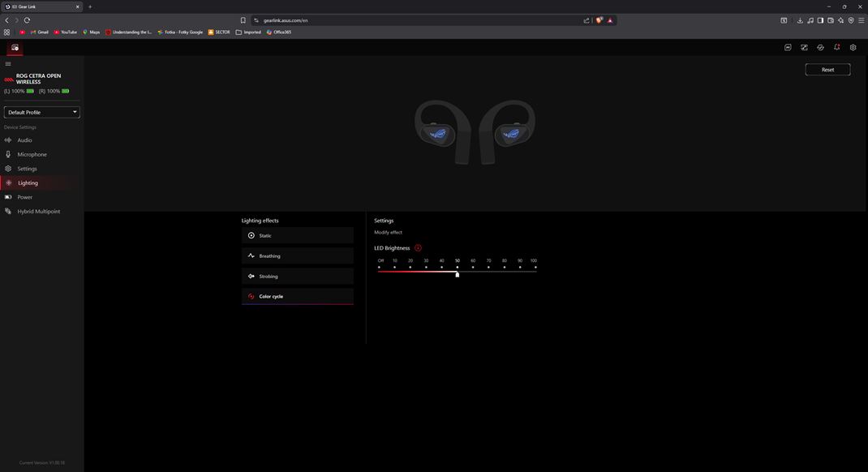Click the Microphone icon in sidebar
The width and height of the screenshot is (868, 472).
pos(8,154)
